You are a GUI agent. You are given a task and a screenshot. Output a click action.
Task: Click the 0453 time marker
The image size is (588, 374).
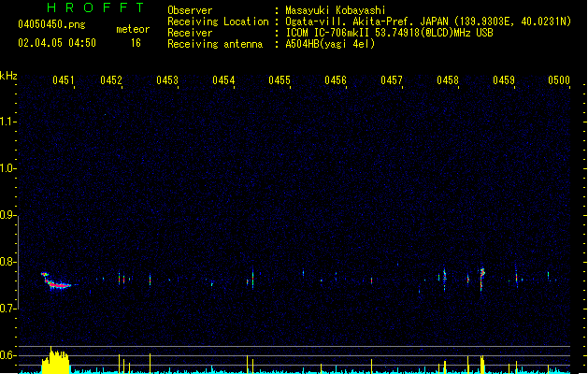point(167,80)
